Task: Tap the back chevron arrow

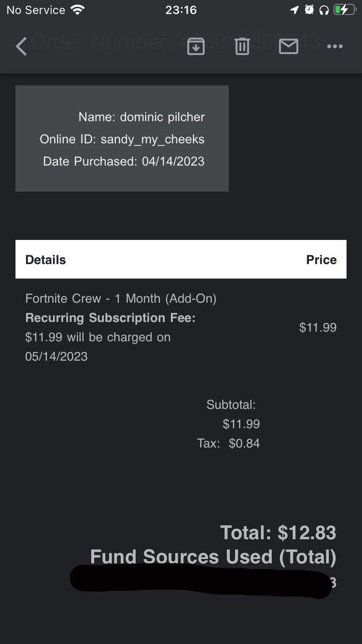Action: coord(21,47)
